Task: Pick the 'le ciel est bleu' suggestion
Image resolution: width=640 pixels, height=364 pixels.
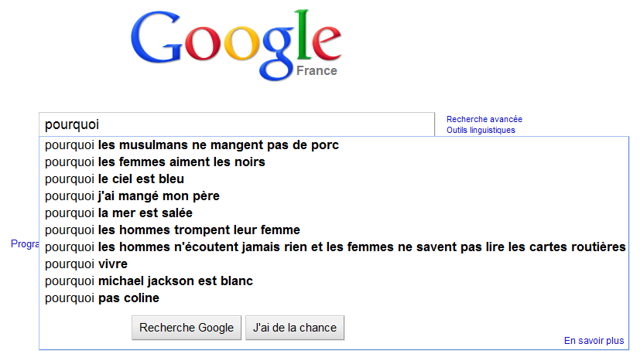Action: tap(115, 179)
